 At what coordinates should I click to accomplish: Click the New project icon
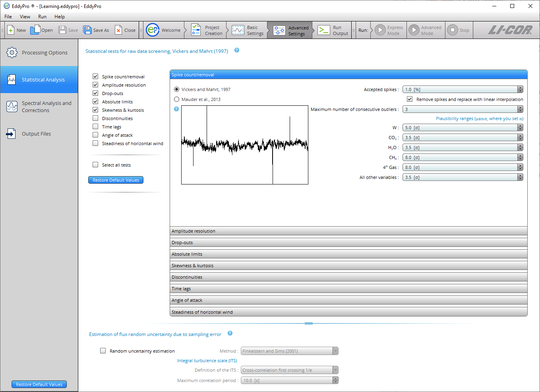(11, 30)
